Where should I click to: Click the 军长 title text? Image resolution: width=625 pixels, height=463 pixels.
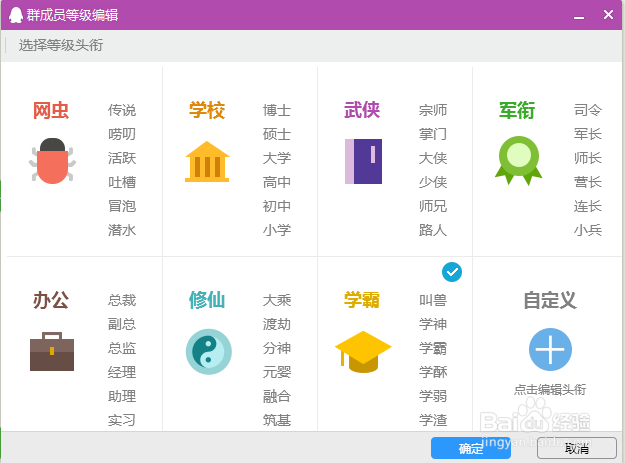[x=588, y=134]
